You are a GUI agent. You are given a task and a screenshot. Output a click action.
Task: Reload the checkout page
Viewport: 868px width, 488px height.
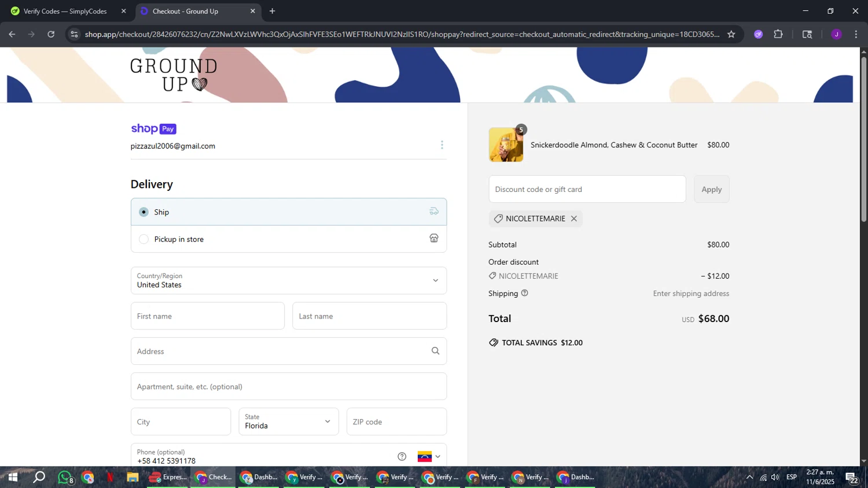(x=51, y=34)
